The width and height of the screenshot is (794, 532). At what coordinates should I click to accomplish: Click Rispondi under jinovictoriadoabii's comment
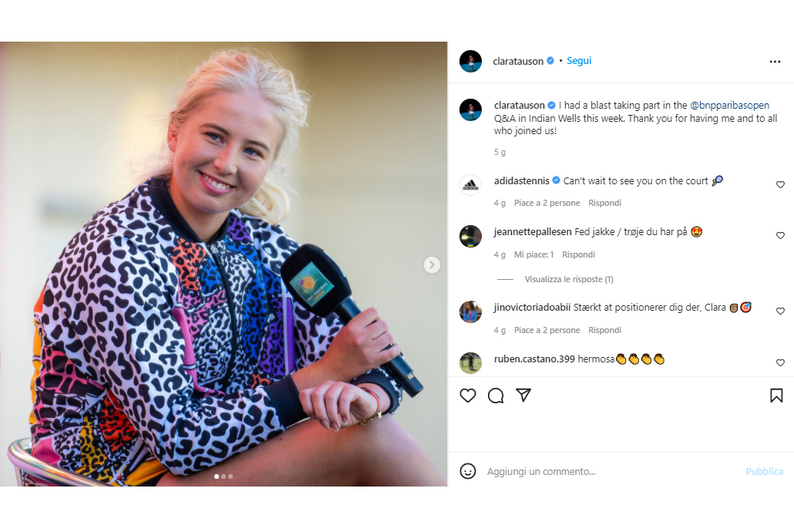pyautogui.click(x=604, y=330)
